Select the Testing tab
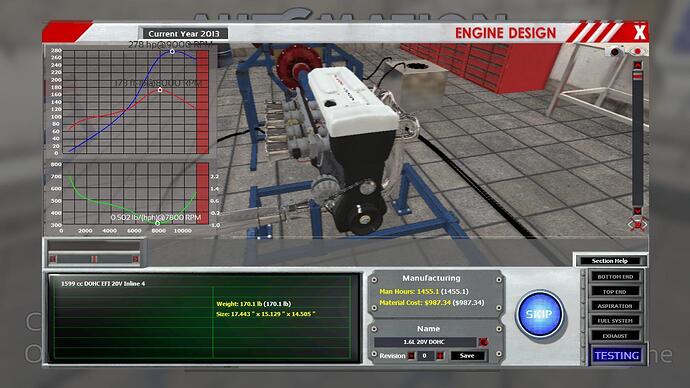The height and width of the screenshot is (388, 690). [617, 355]
